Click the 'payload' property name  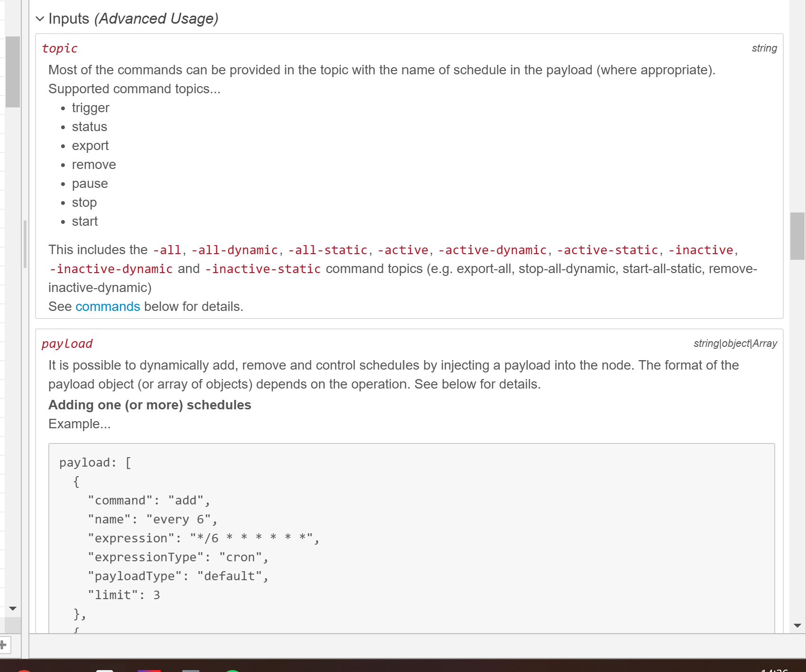pos(67,344)
